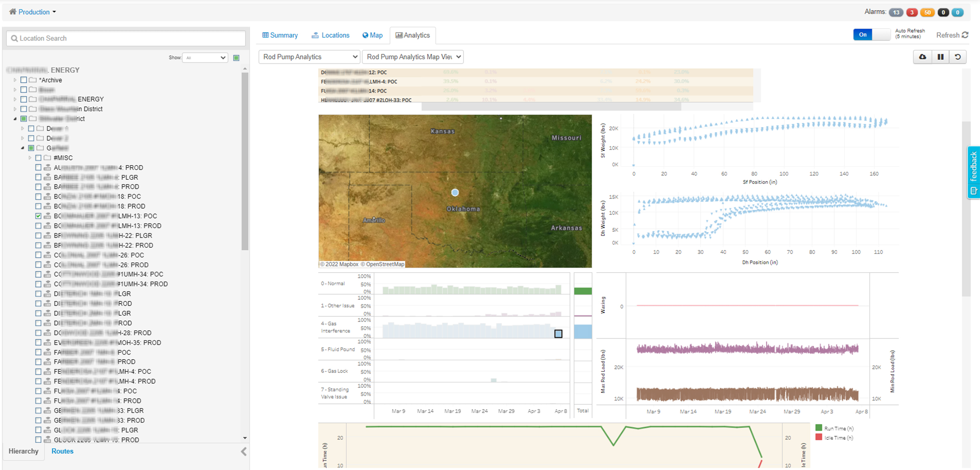Check the *Archive folder checkbox
Image resolution: width=980 pixels, height=470 pixels.
point(24,80)
